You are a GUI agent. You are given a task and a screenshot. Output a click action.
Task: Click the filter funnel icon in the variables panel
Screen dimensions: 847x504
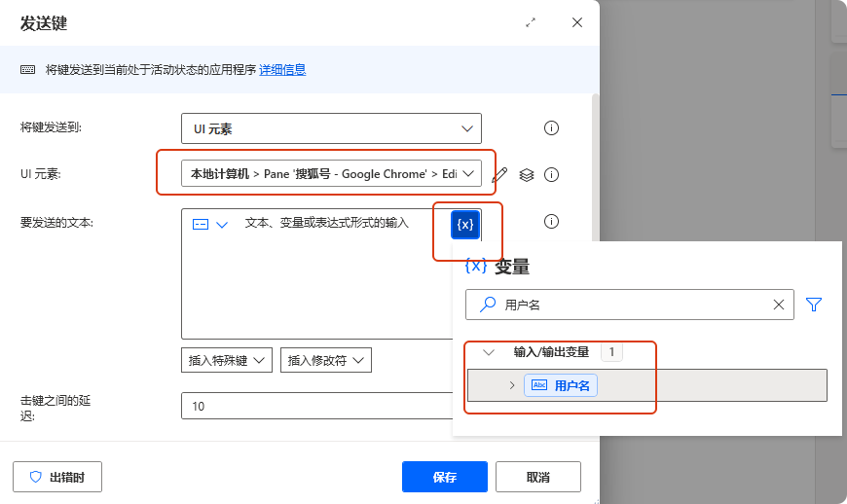814,305
